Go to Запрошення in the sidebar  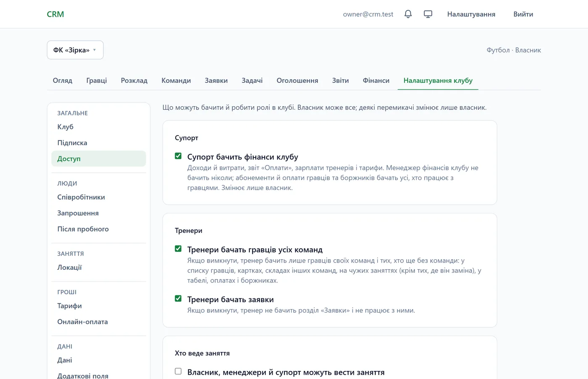coord(99,213)
